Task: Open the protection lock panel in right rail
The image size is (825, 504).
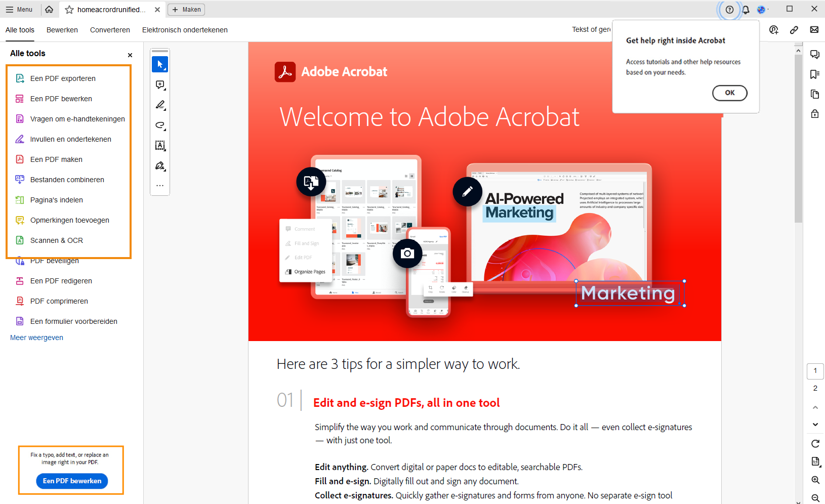Action: tap(815, 114)
